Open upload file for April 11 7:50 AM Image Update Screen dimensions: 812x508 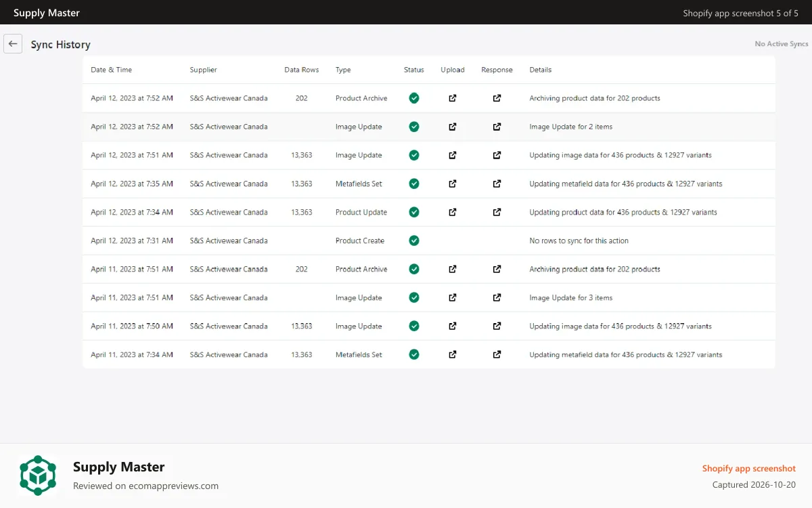[x=453, y=326]
